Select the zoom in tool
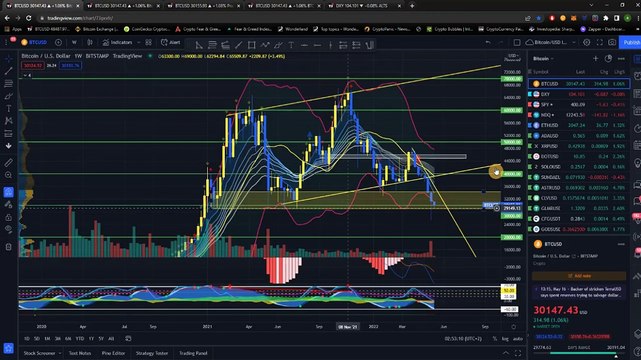Image resolution: width=641 pixels, height=360 pixels. tap(9, 175)
